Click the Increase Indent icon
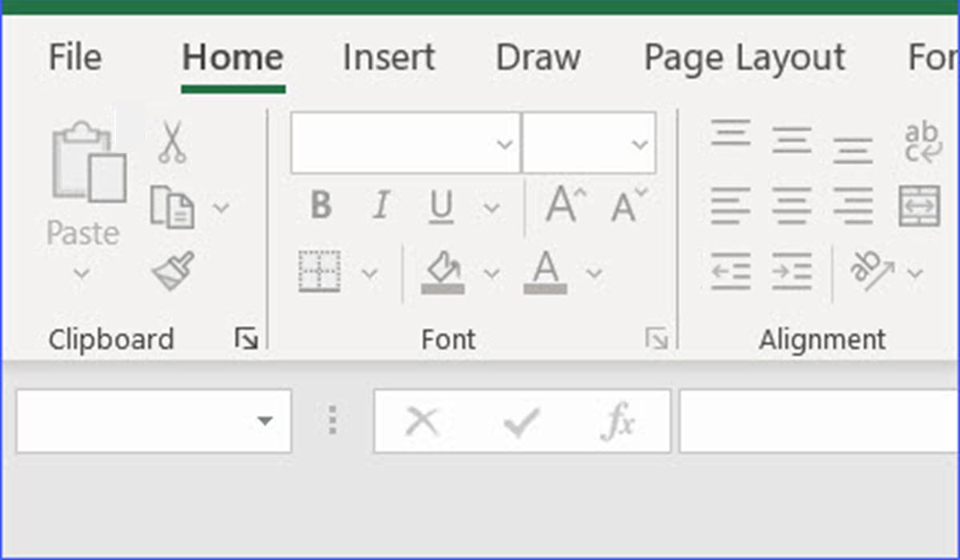960x560 pixels. pos(791,271)
